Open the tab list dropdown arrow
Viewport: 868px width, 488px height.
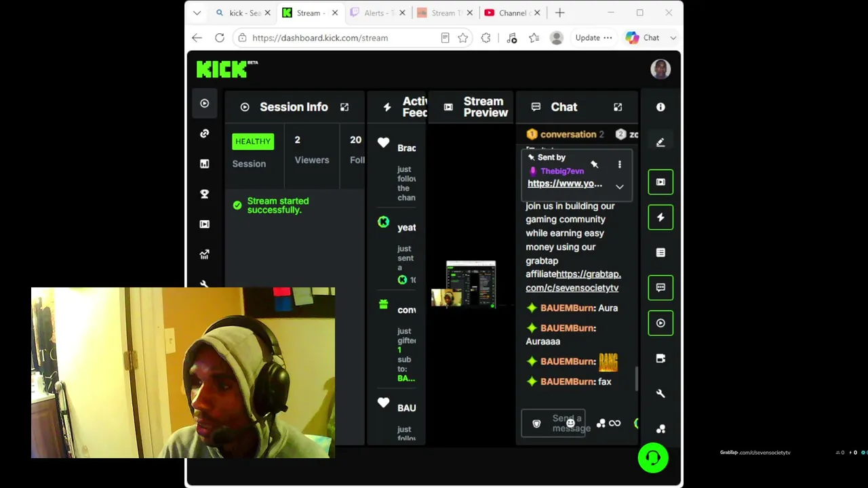197,13
